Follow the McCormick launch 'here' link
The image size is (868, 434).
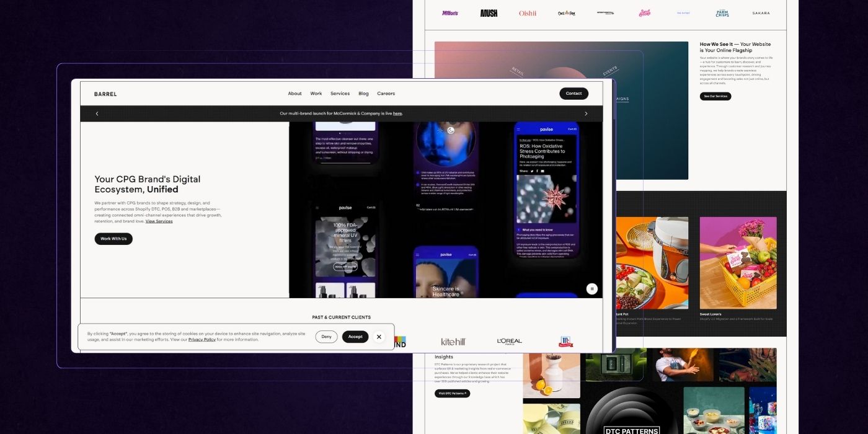[397, 113]
